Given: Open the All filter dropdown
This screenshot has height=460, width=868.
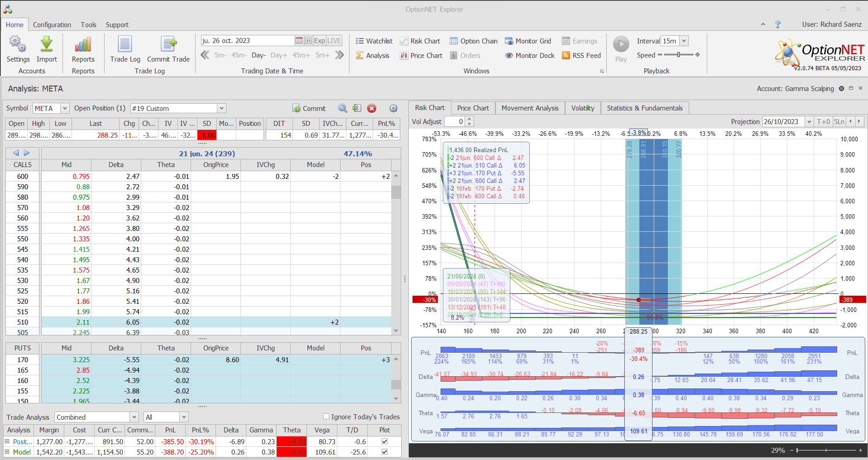Looking at the screenshot, I should (x=184, y=417).
